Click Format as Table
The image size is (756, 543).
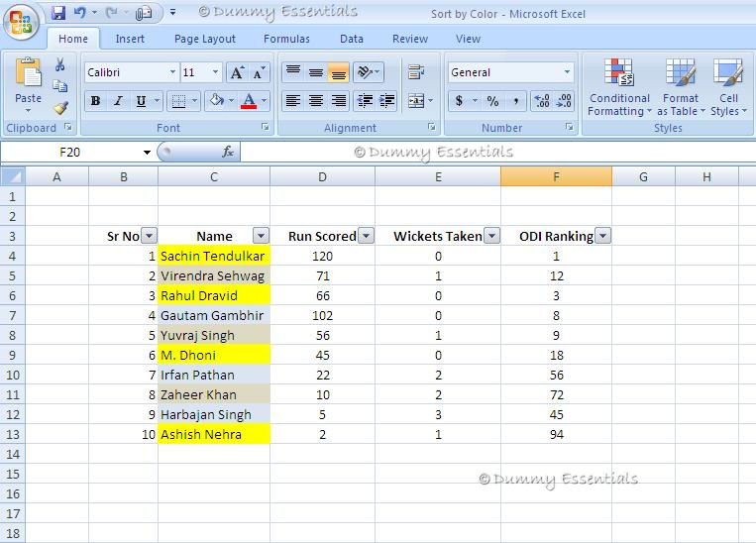point(681,87)
